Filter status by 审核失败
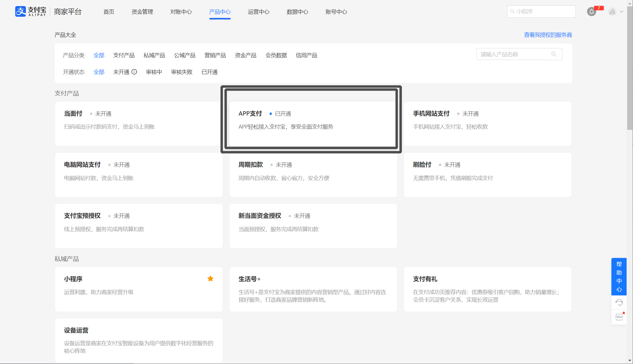Image resolution: width=633 pixels, height=364 pixels. pos(182,72)
